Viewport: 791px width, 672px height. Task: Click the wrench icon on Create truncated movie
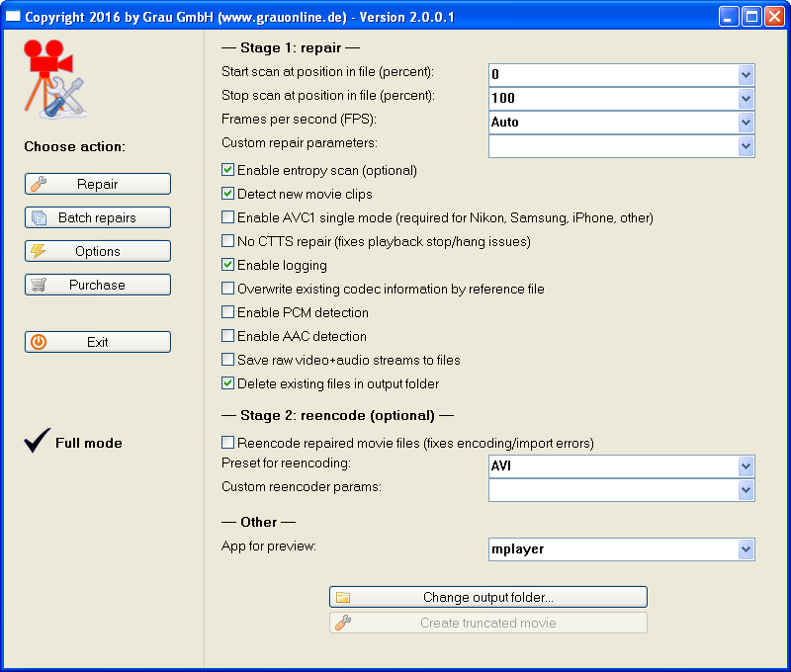343,623
